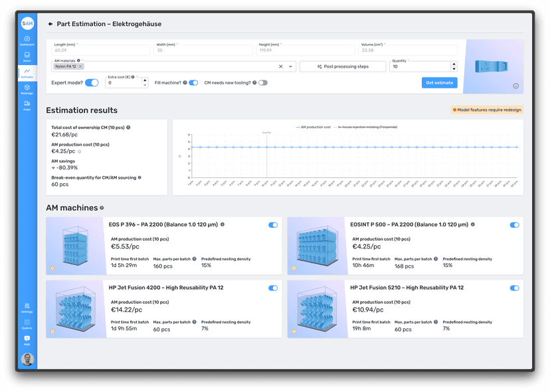
Task: Open Post processing steps
Action: pos(343,66)
